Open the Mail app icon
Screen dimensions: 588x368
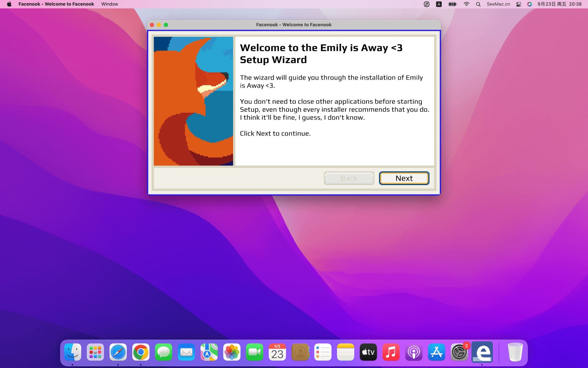pyautogui.click(x=186, y=352)
